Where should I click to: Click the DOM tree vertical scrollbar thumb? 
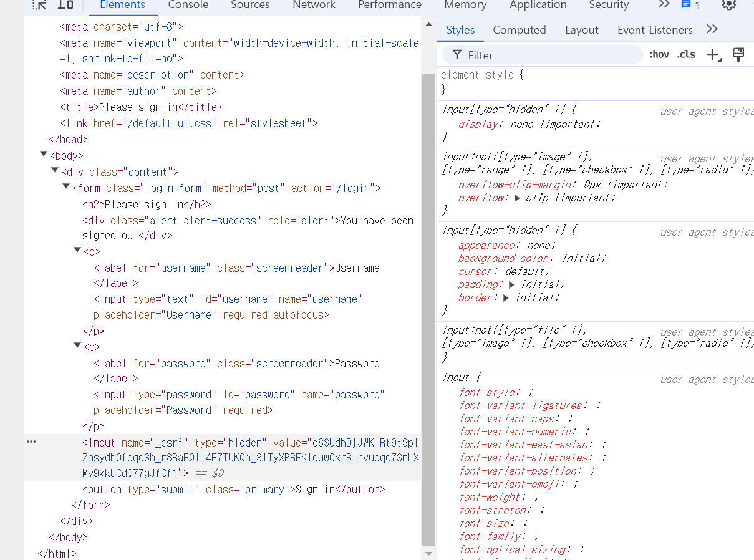[428, 309]
